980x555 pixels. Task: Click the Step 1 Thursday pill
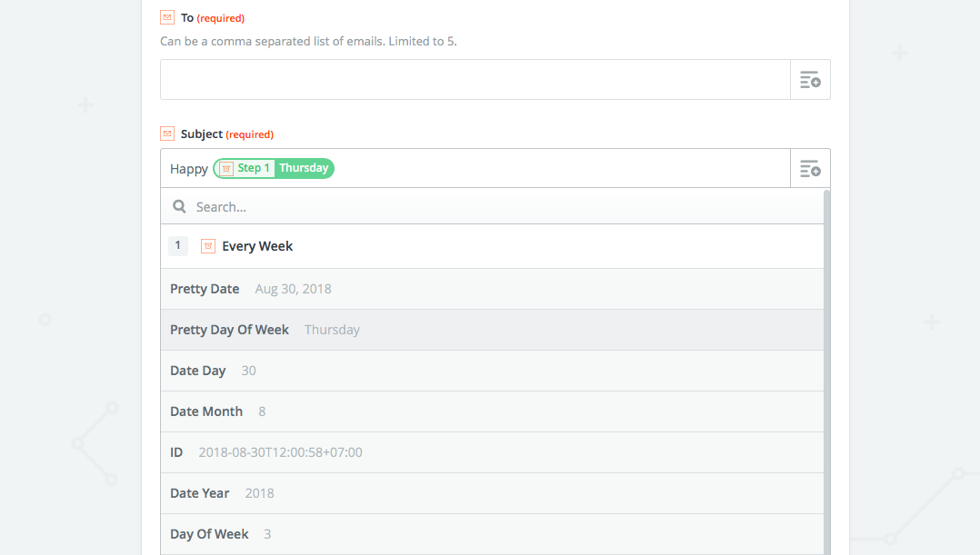tap(274, 169)
